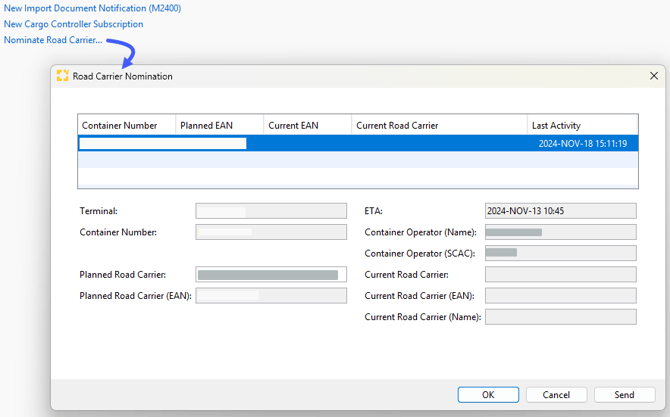Click the Nominate Road Carrier link
The width and height of the screenshot is (670, 417).
[52, 40]
